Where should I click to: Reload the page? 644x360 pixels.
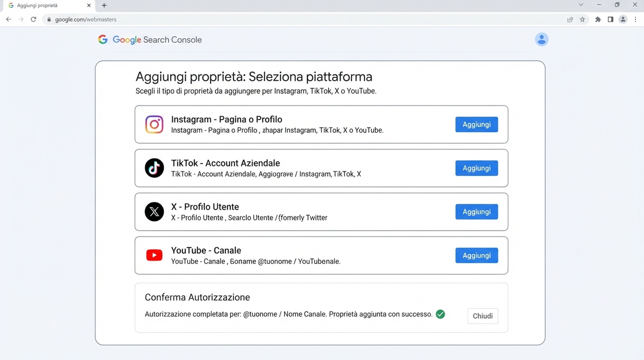[x=33, y=19]
